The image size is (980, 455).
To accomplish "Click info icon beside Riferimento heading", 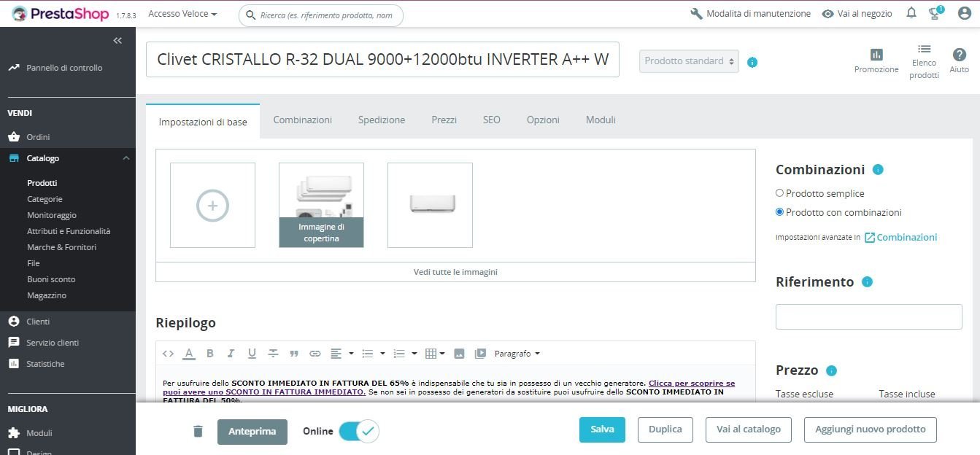I will [867, 281].
